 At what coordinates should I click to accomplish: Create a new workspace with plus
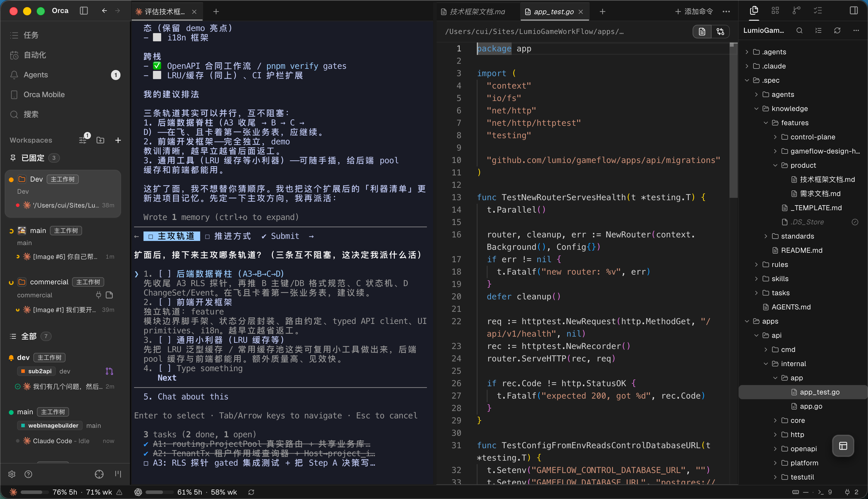118,140
